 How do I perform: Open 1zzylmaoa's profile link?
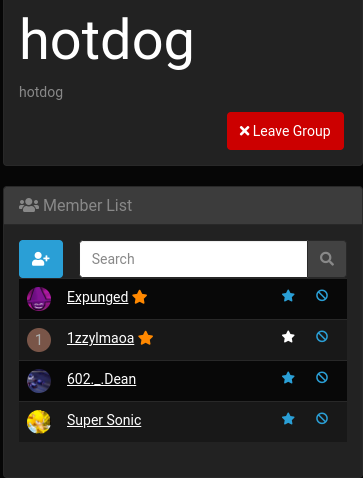[101, 338]
